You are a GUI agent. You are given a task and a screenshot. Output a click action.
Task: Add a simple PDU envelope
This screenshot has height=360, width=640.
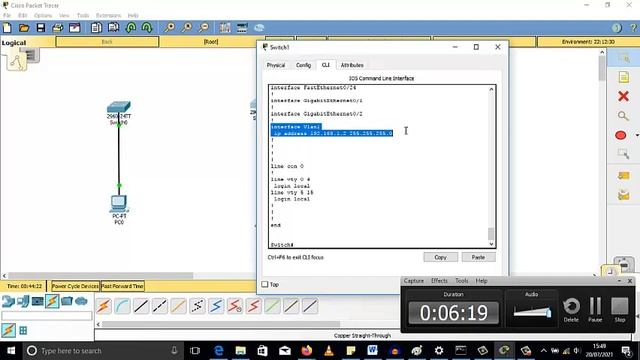click(x=623, y=176)
